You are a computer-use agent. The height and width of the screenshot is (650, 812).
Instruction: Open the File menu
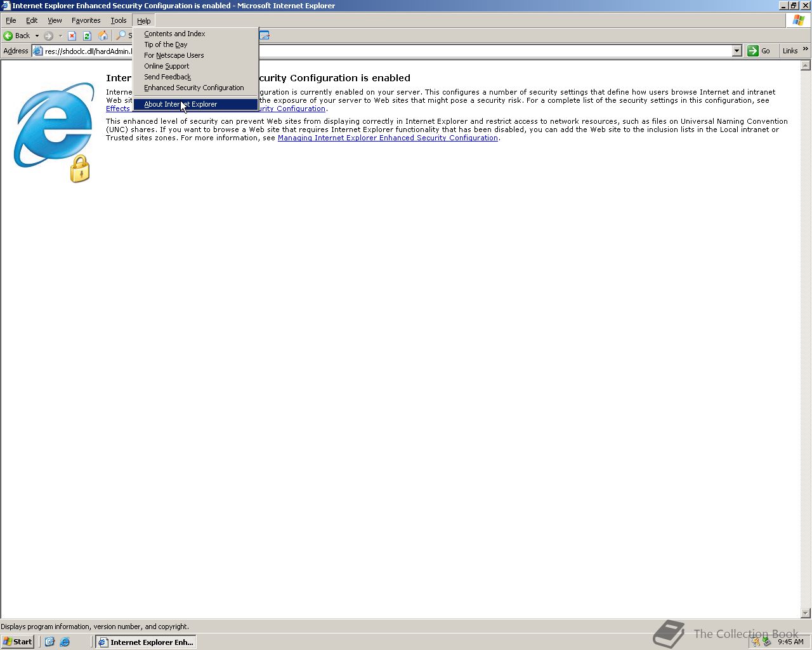click(11, 20)
